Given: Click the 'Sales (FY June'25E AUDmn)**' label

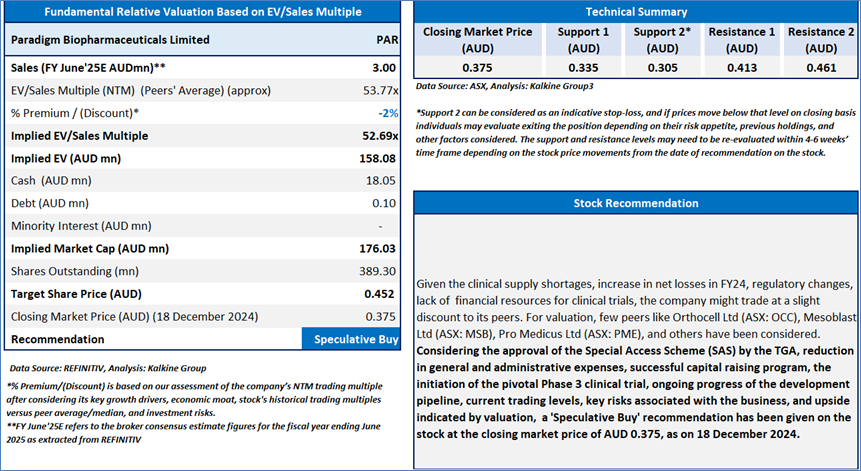Looking at the screenshot, I should click(x=88, y=68).
